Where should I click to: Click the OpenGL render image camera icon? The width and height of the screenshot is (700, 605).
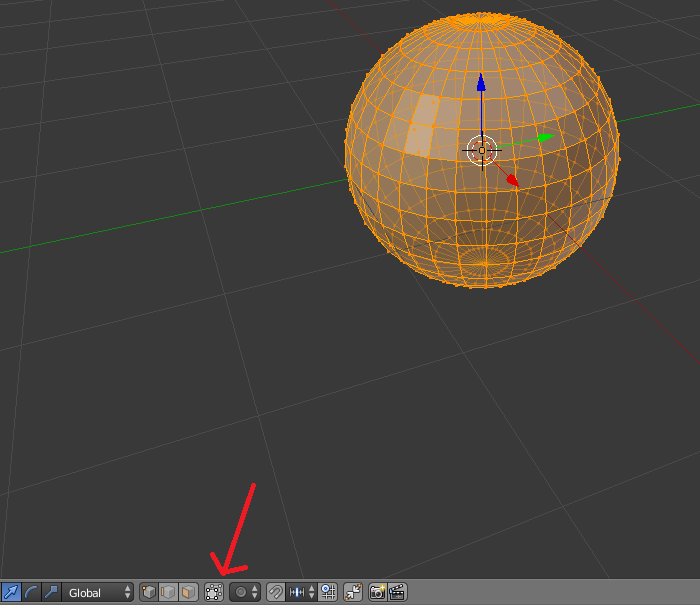(378, 592)
